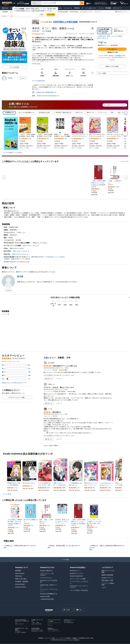
Task: Click the book cover image すごい感冷健康法
Action: (14, 45)
